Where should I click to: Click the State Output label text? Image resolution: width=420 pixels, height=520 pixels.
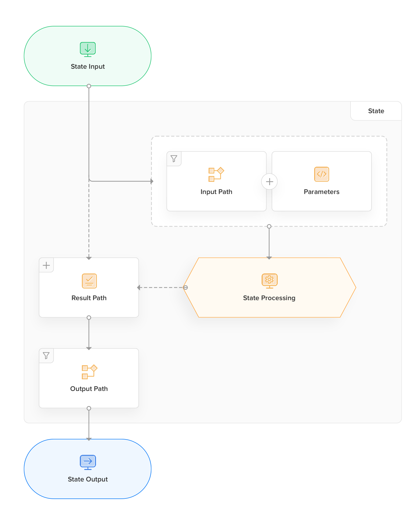click(88, 479)
